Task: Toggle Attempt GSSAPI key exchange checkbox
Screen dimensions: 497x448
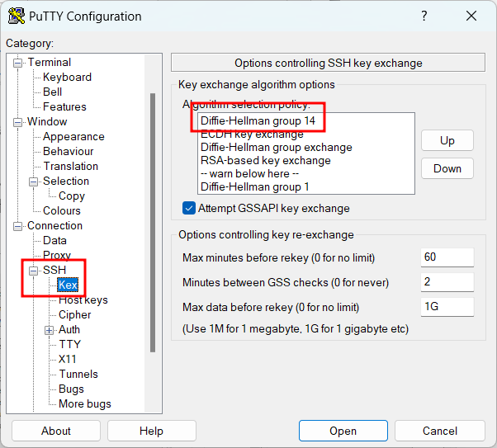Action: (x=189, y=208)
